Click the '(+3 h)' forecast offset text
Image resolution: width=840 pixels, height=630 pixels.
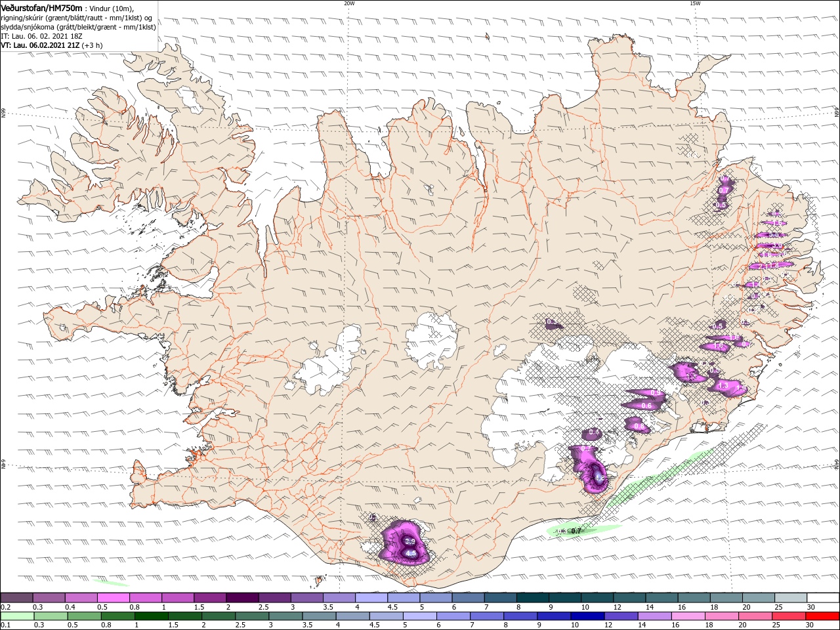tap(92, 45)
